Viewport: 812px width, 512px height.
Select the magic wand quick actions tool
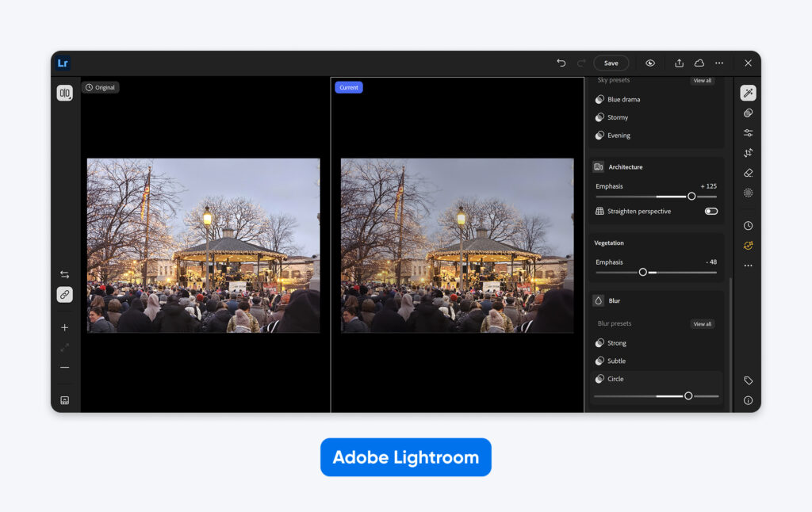[x=748, y=93]
